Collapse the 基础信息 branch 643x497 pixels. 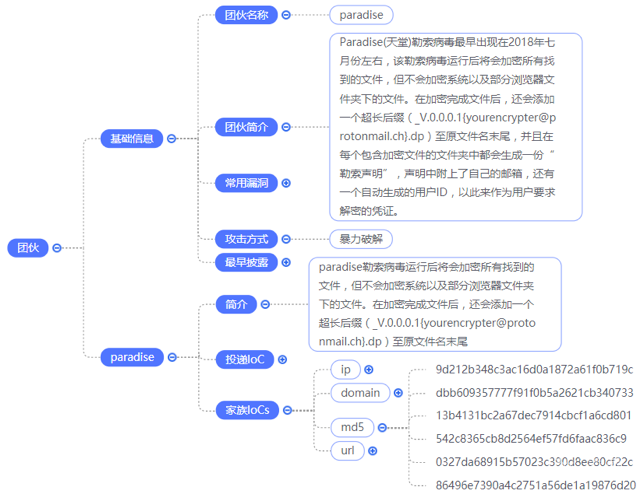(x=171, y=139)
